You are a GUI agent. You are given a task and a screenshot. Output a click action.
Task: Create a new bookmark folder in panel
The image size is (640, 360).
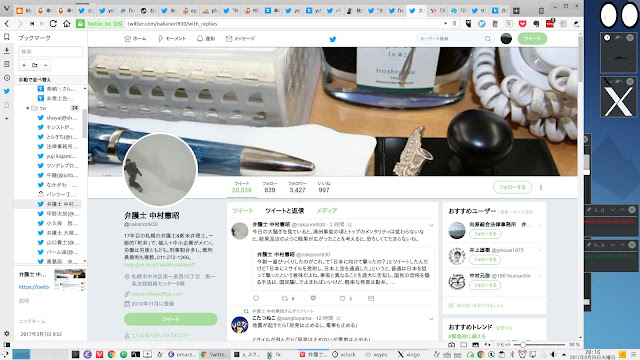pyautogui.click(x=35, y=65)
